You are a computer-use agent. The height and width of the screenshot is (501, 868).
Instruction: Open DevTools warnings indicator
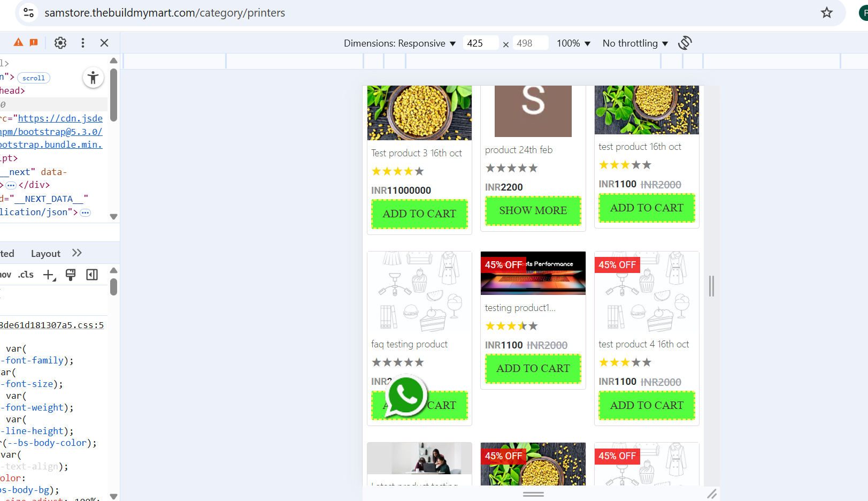[18, 43]
